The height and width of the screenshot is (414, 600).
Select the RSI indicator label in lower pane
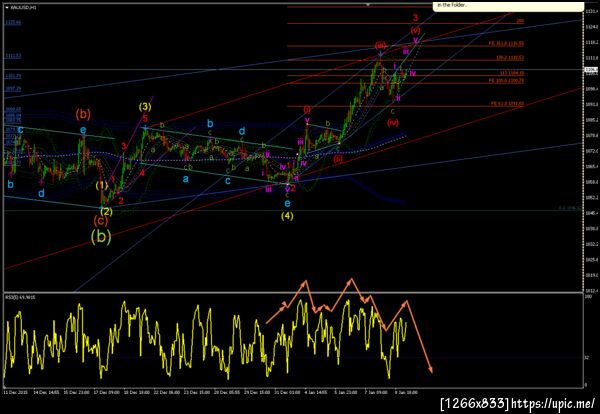point(20,297)
